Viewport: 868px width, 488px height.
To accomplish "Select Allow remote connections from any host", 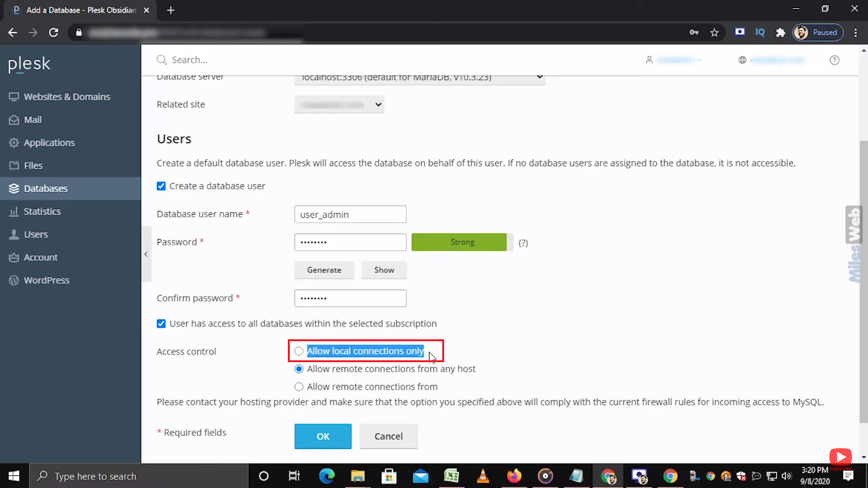I will (299, 369).
